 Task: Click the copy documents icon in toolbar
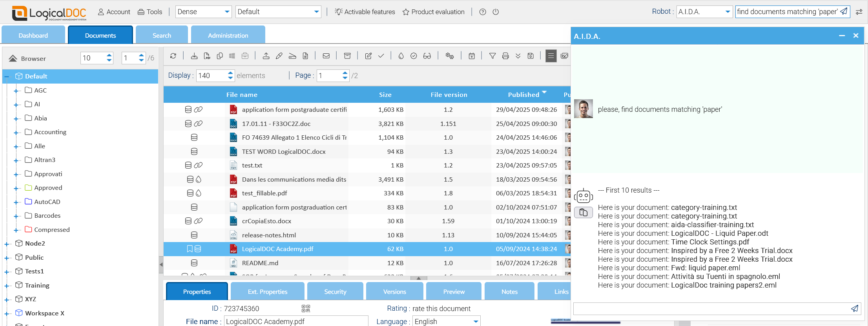220,56
